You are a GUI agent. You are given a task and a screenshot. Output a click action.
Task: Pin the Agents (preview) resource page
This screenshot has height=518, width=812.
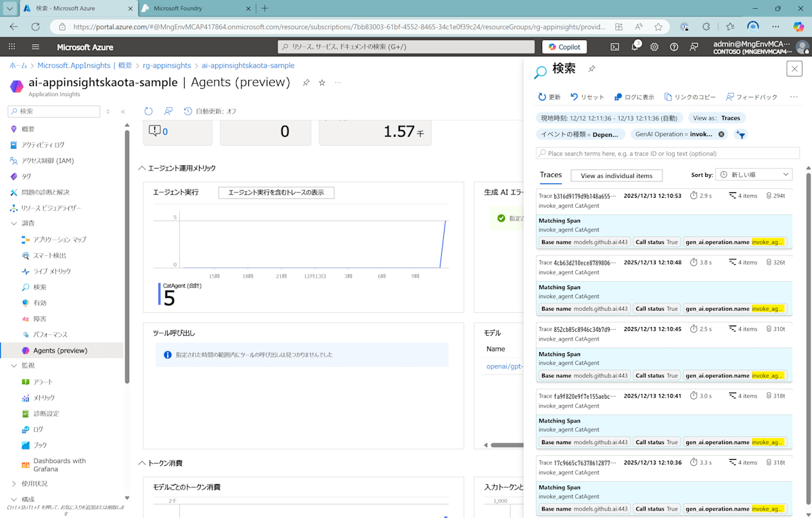click(306, 83)
